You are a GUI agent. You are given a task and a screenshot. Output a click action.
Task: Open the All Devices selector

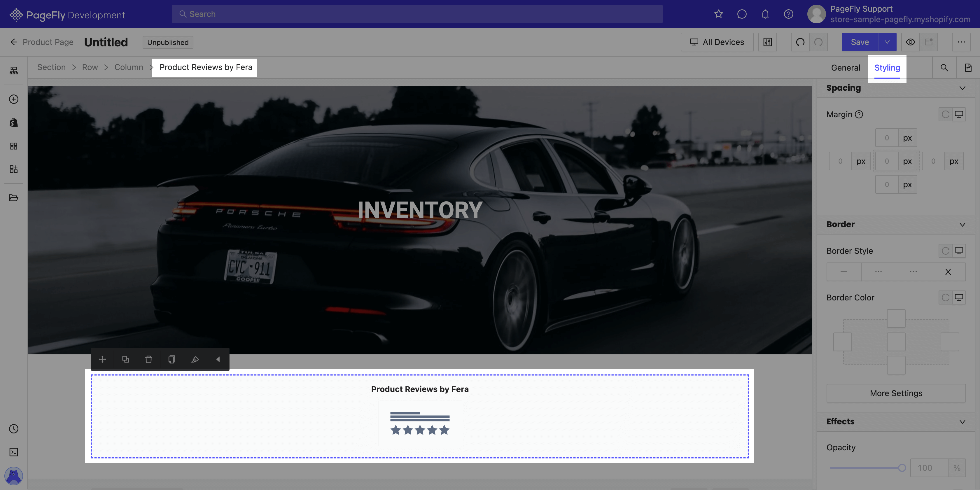717,42
